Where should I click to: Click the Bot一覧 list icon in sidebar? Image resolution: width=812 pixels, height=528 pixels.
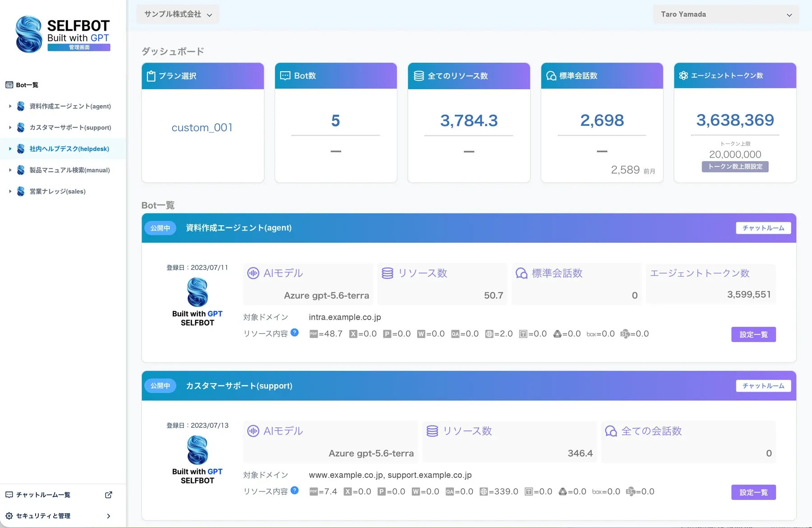9,85
